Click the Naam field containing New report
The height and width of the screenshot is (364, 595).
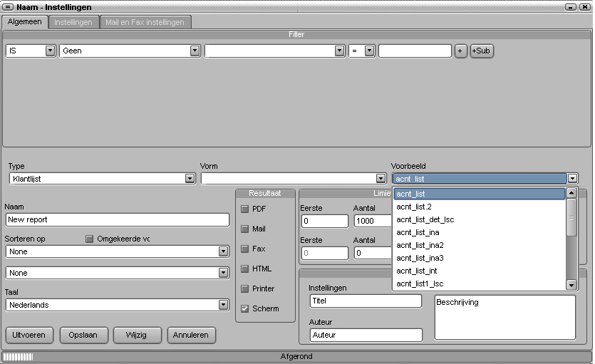click(x=117, y=219)
